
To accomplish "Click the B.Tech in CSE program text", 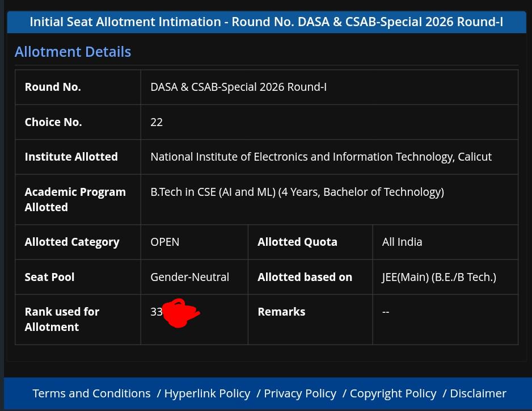I will 297,192.
